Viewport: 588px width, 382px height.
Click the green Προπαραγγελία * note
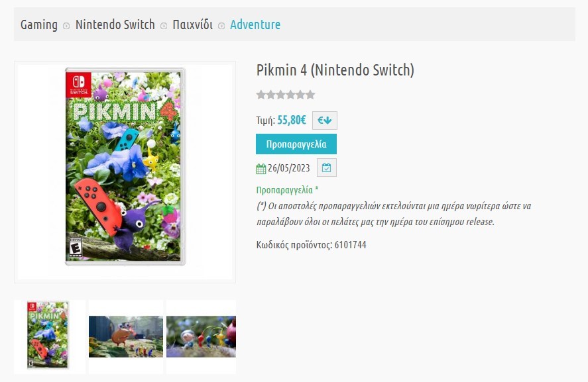(288, 189)
